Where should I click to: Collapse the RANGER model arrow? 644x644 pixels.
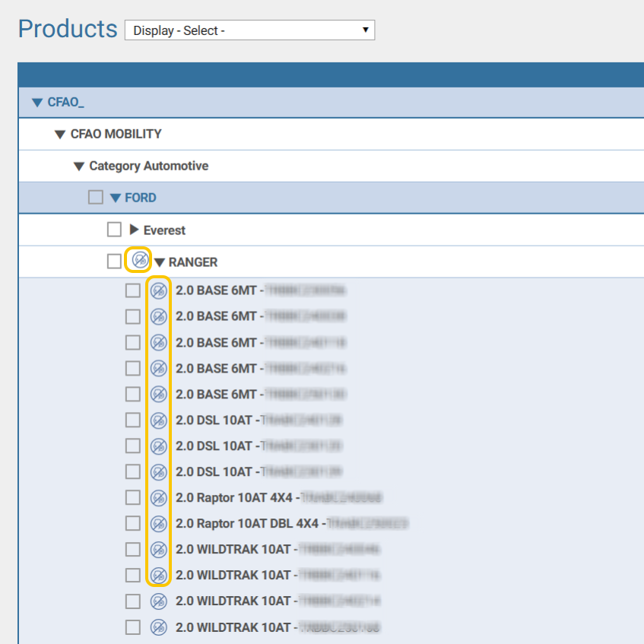click(160, 262)
